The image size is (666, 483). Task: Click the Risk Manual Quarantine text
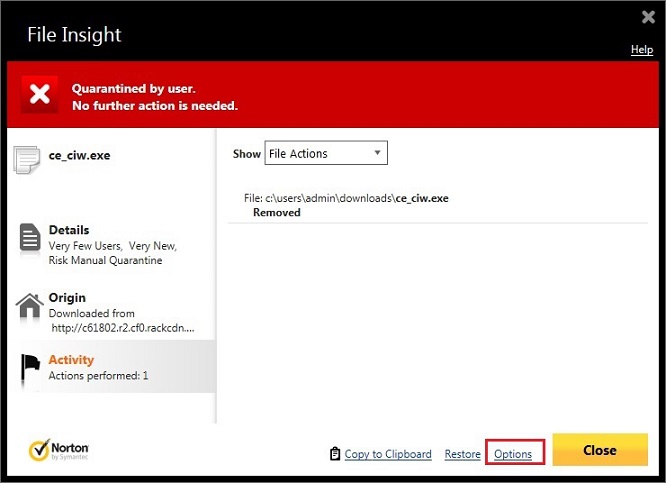click(105, 260)
